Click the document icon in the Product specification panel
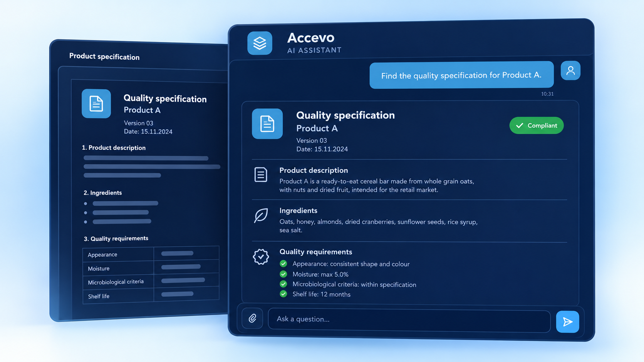This screenshot has width=644, height=362. pyautogui.click(x=96, y=104)
